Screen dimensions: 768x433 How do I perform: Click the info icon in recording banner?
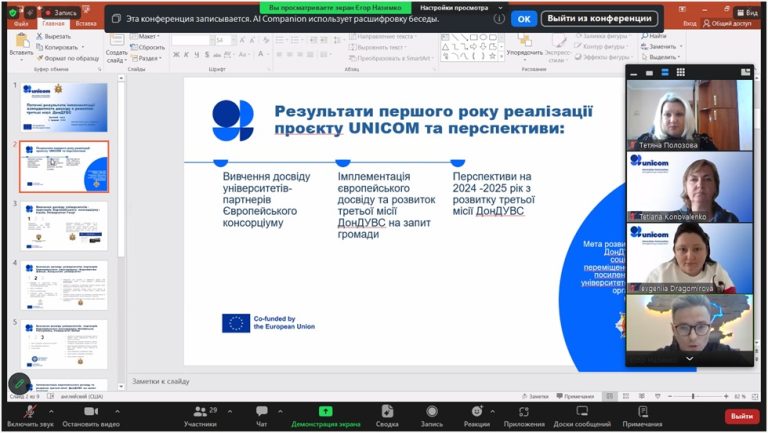pos(499,19)
